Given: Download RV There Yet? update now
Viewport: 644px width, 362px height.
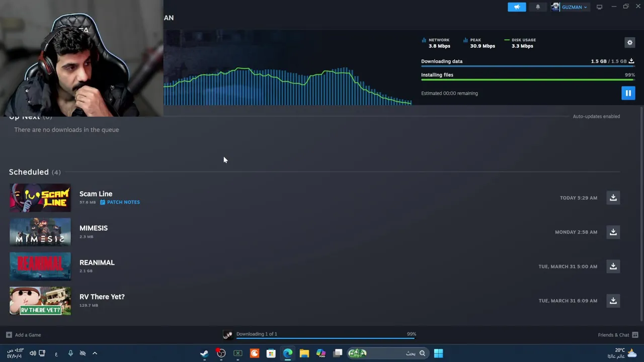Looking at the screenshot, I should [613, 301].
